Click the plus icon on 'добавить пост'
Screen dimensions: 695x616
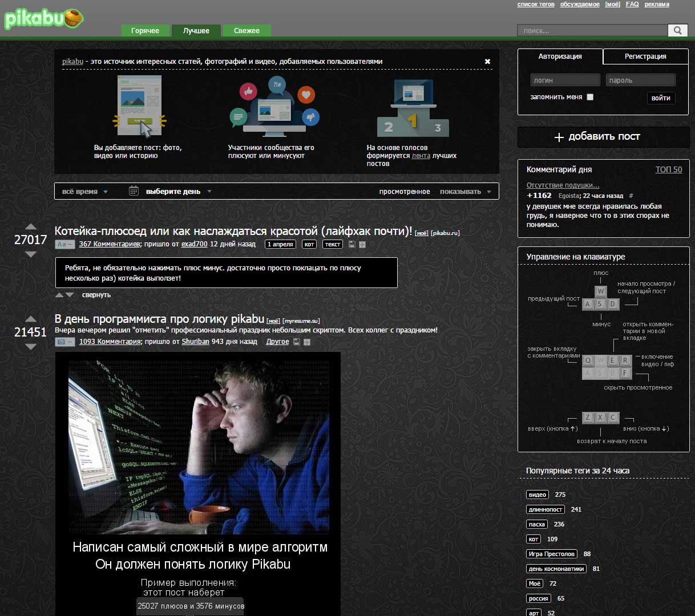559,137
